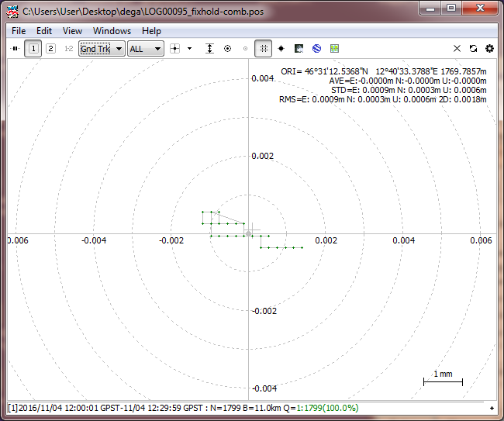The image size is (504, 421).
Task: Click the AVE statistics text line
Action: click(408, 81)
